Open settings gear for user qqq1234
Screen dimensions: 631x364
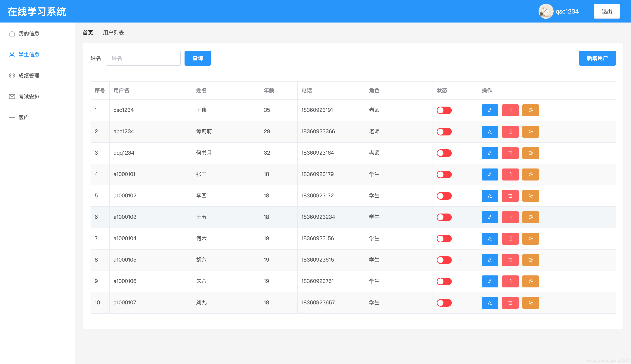click(530, 153)
